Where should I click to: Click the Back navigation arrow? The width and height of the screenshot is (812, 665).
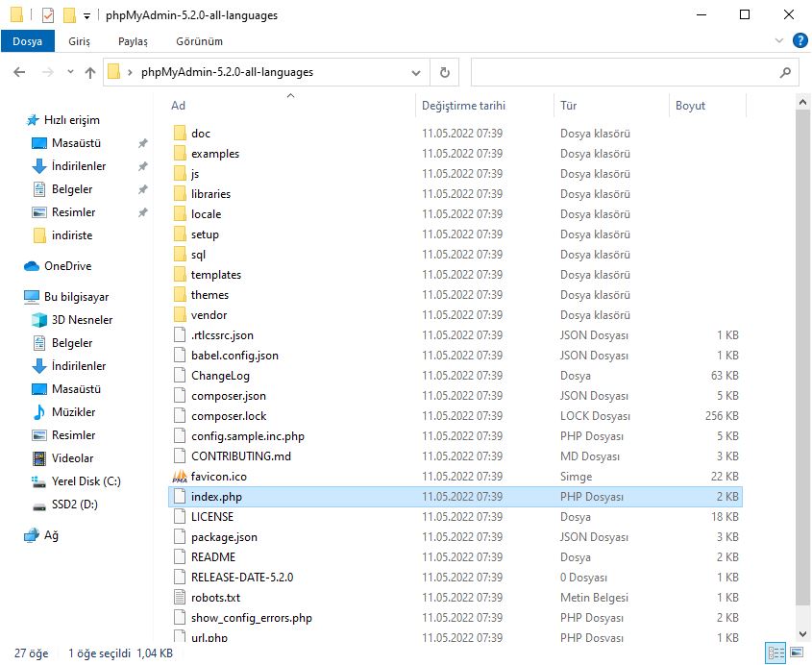(x=19, y=72)
